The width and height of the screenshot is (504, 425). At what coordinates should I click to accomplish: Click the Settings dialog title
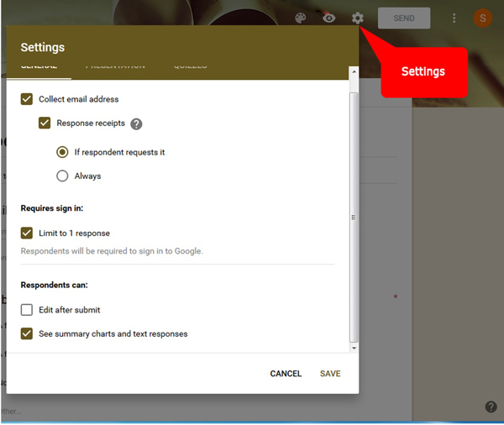[x=43, y=47]
